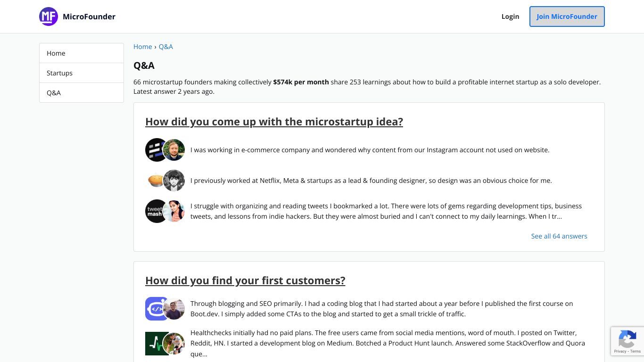644x362 pixels.
Task: Click the Boot.dev founder's profile photo
Action: pos(174,309)
